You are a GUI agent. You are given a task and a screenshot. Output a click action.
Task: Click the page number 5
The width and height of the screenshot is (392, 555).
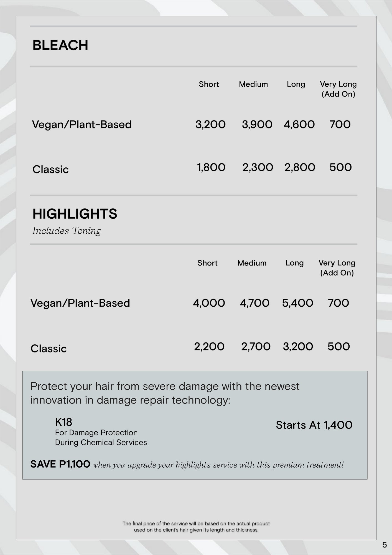(x=384, y=545)
